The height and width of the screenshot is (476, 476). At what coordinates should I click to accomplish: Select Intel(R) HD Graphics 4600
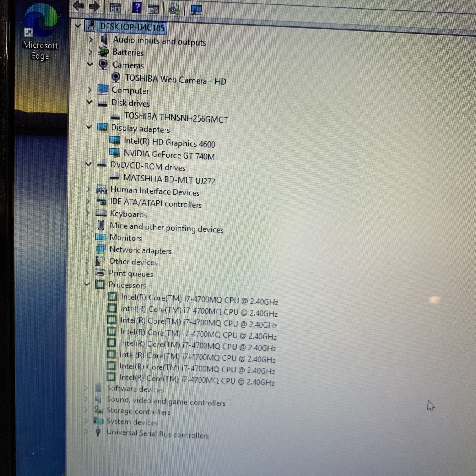point(169,142)
